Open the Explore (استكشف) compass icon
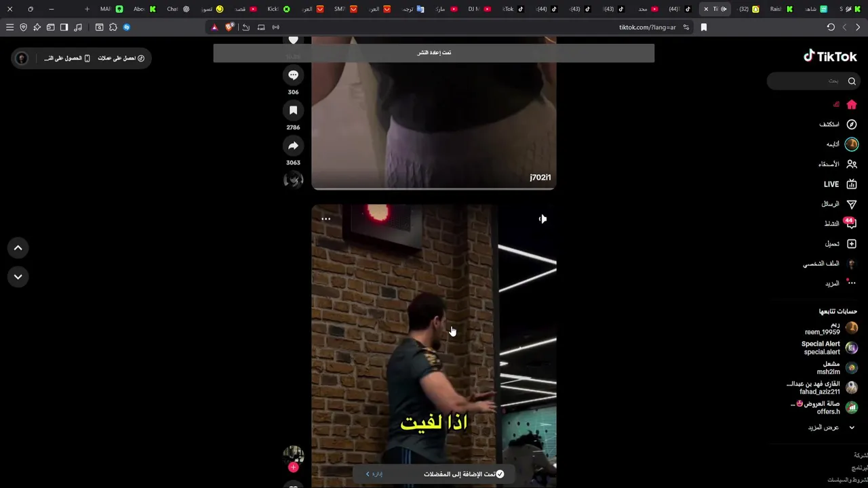 (x=852, y=124)
